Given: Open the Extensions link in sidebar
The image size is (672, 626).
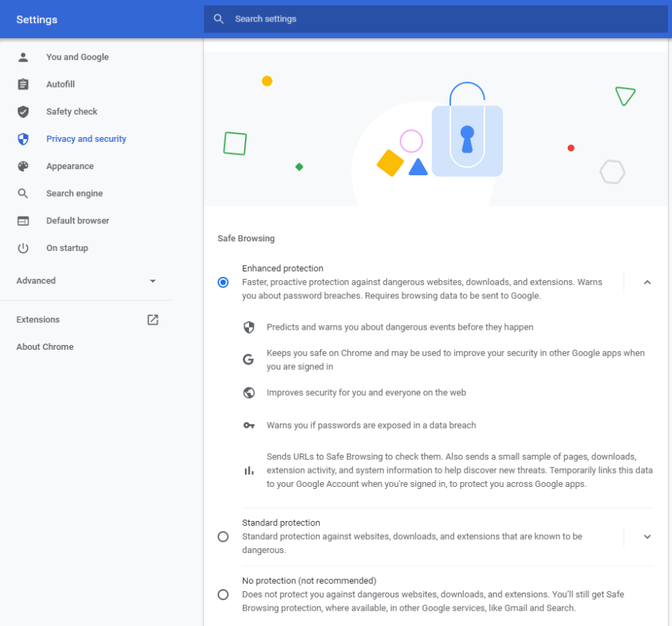Looking at the screenshot, I should tap(38, 320).
